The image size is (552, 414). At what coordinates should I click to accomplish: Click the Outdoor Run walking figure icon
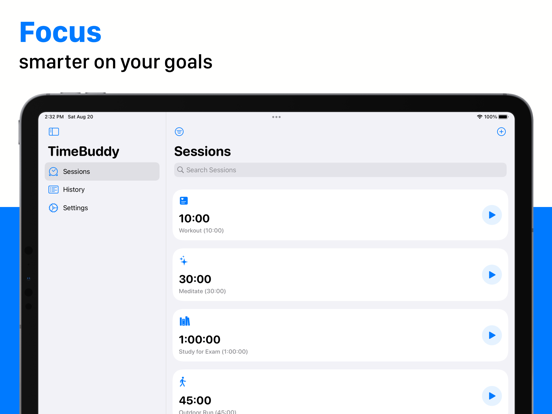point(182,382)
